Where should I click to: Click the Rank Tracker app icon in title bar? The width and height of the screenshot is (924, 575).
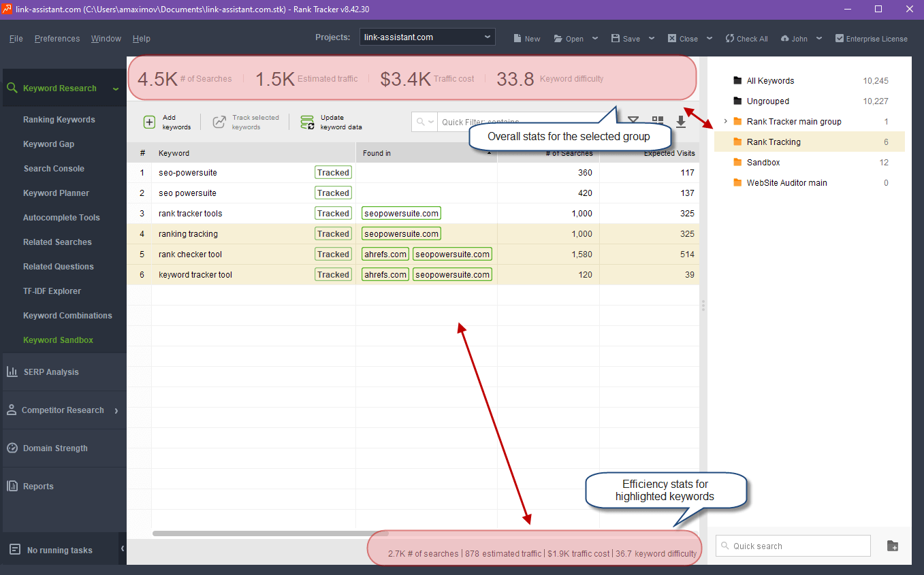7,9
